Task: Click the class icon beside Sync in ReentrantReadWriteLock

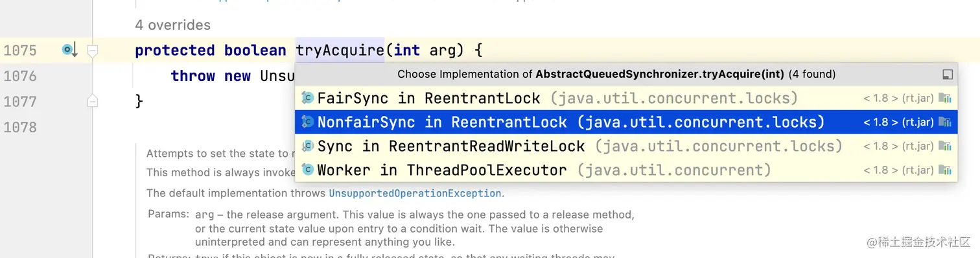Action: coord(308,147)
